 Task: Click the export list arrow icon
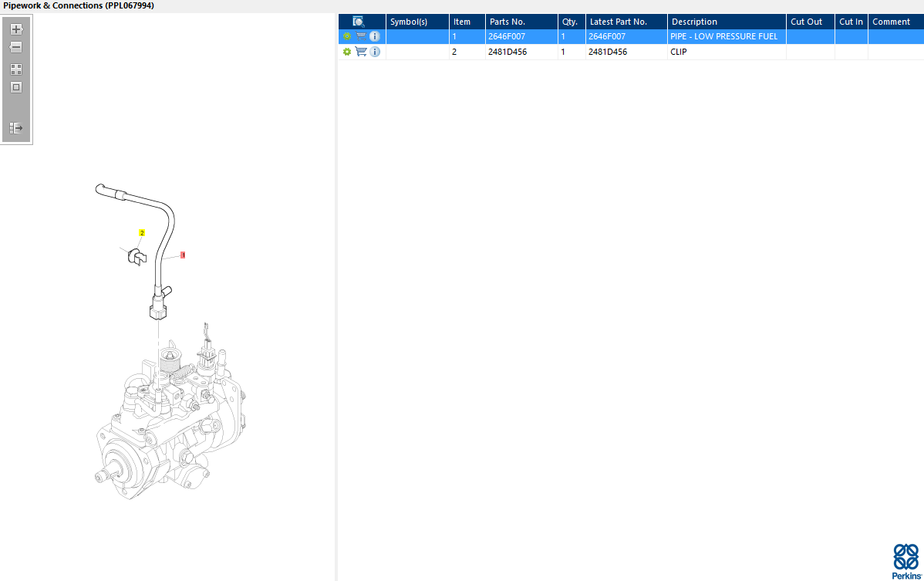tap(16, 128)
